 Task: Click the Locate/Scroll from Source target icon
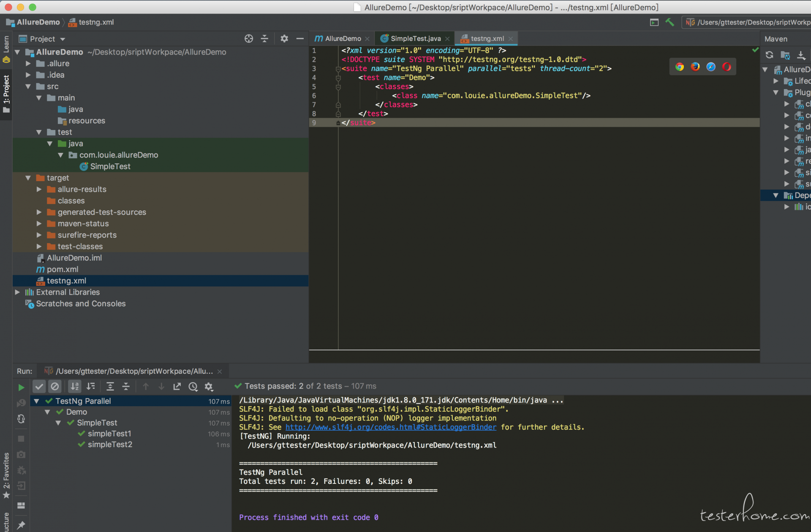249,39
